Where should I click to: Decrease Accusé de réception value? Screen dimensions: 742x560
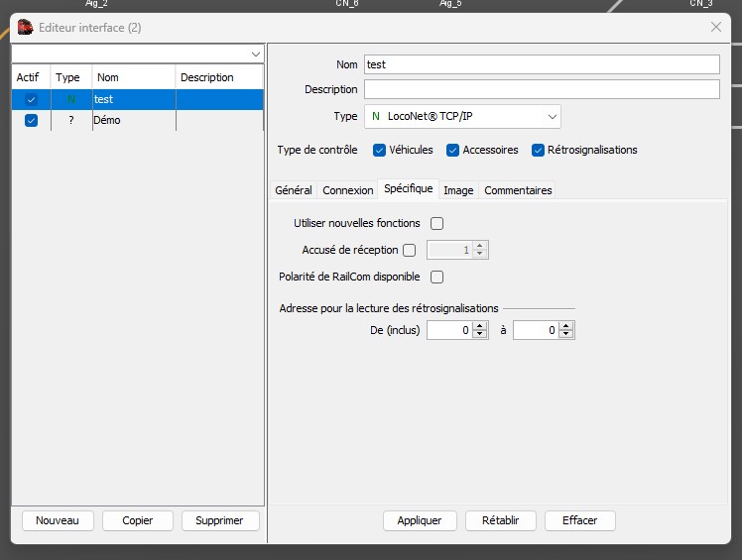click(480, 254)
